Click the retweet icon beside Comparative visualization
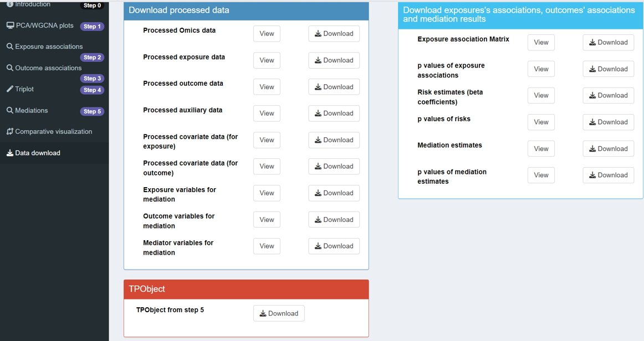This screenshot has width=644, height=341. pos(10,132)
